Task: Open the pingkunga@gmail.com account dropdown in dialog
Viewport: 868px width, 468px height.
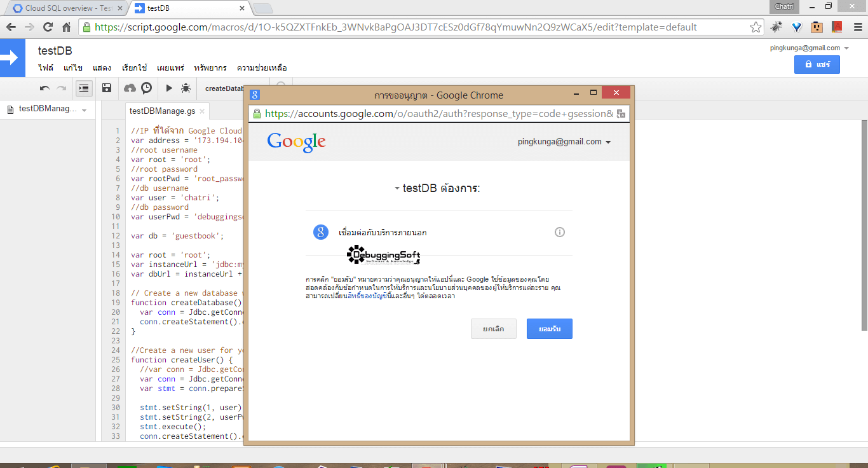Action: point(564,142)
